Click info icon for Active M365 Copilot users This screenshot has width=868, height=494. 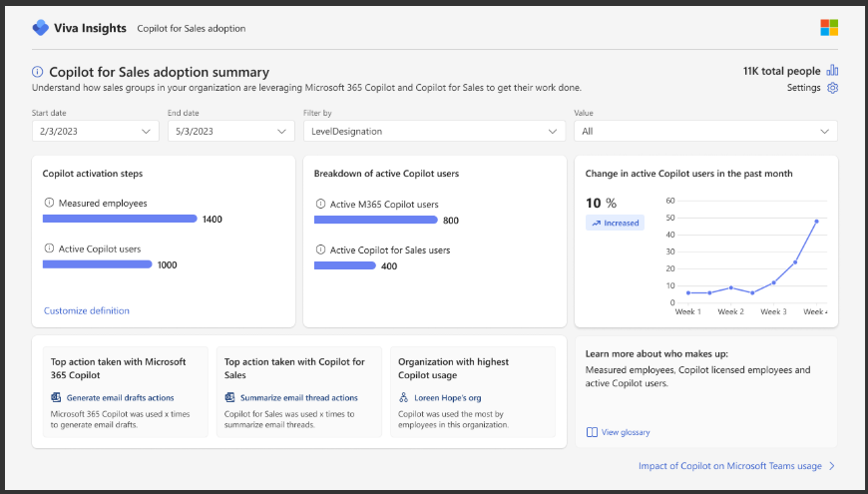pyautogui.click(x=320, y=205)
